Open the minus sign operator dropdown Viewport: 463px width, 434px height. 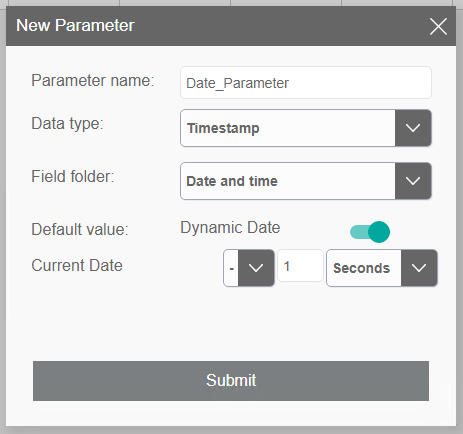[249, 268]
